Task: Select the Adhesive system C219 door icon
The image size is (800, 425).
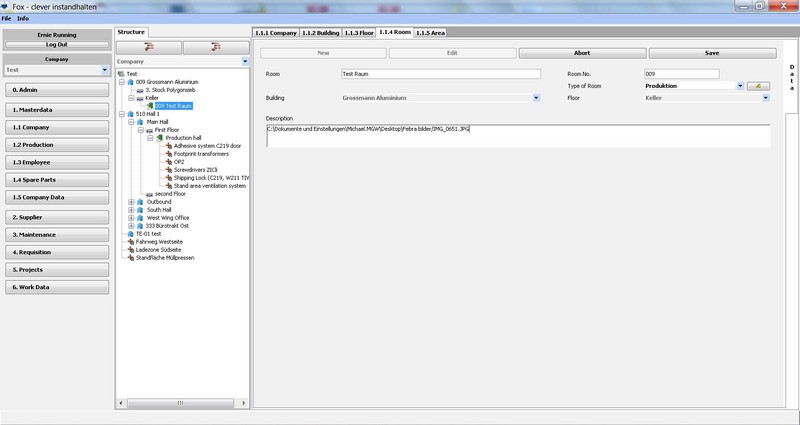Action: (168, 145)
